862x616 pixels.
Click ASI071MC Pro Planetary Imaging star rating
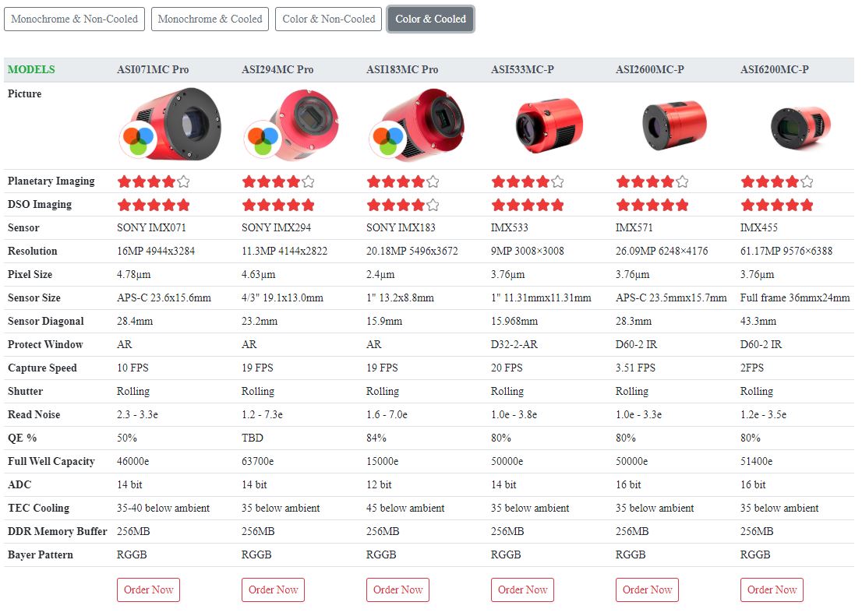tap(154, 181)
